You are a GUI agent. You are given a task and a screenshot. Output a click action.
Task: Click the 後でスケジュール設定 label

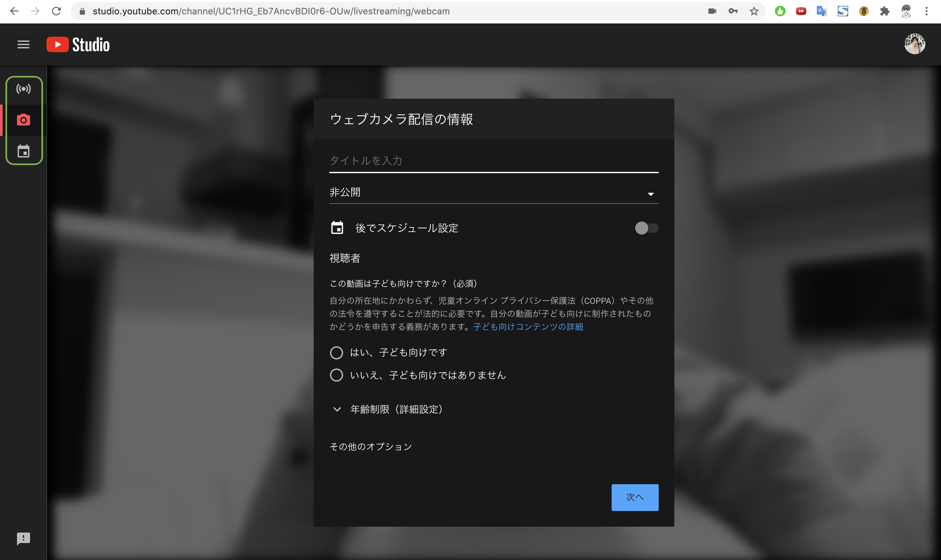point(407,228)
